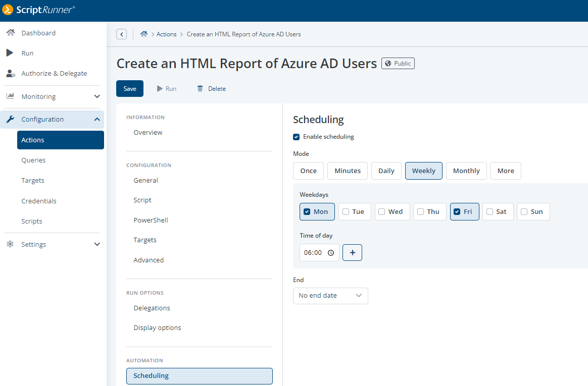Open the Overview section
Viewport: 588px width, 386px height.
pos(148,133)
